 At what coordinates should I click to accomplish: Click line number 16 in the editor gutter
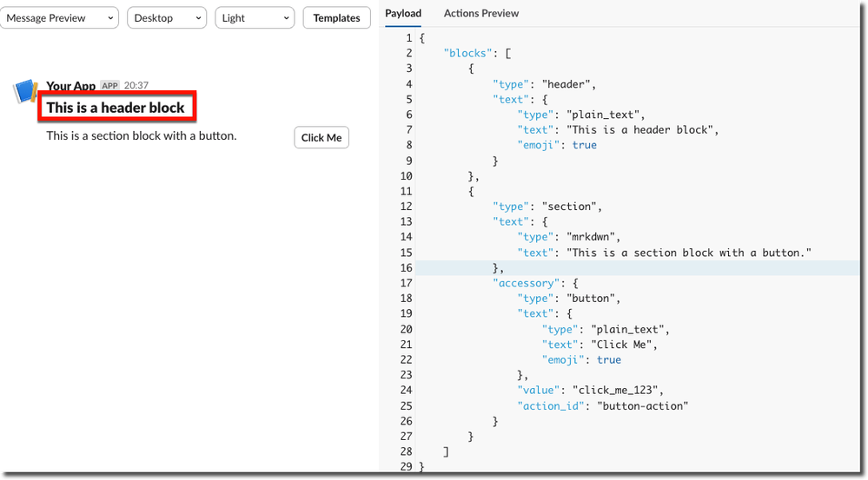pos(407,268)
